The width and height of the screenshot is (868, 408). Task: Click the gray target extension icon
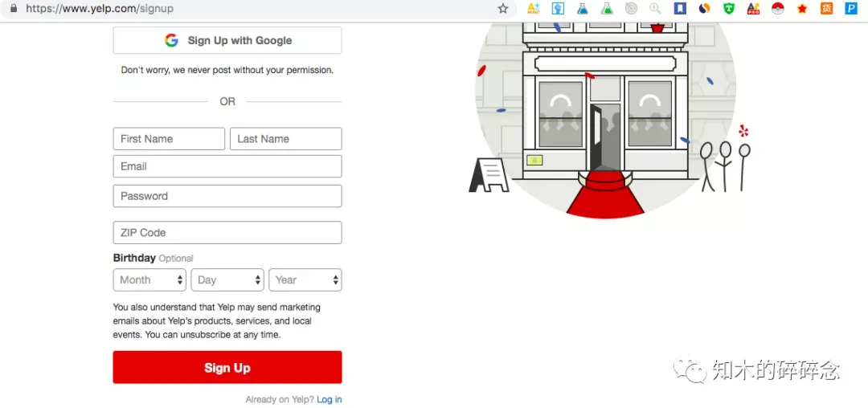coord(631,8)
